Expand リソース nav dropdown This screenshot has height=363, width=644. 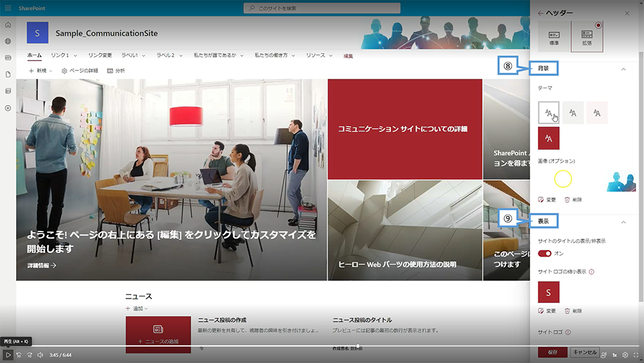(x=330, y=55)
